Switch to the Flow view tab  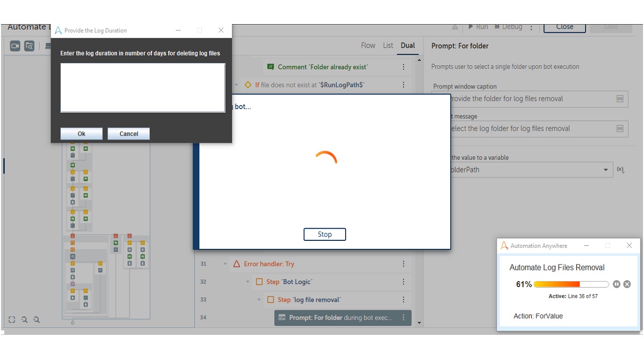[x=368, y=45]
